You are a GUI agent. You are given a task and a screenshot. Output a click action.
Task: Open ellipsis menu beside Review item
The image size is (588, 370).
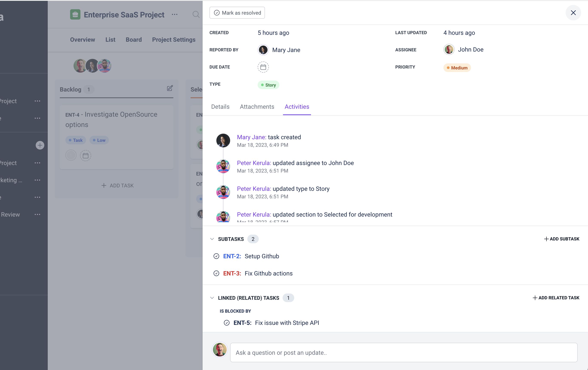(x=37, y=214)
